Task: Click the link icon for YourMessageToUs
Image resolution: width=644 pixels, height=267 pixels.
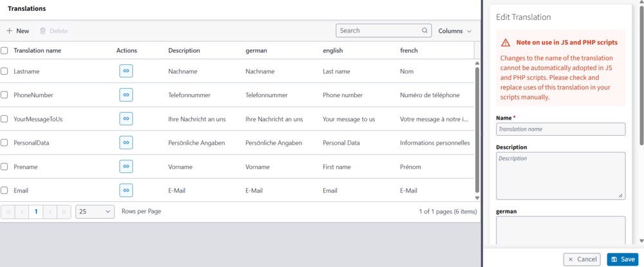Action: click(126, 119)
